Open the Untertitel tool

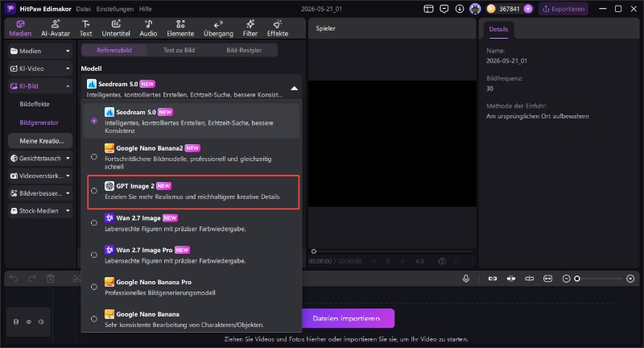[116, 28]
